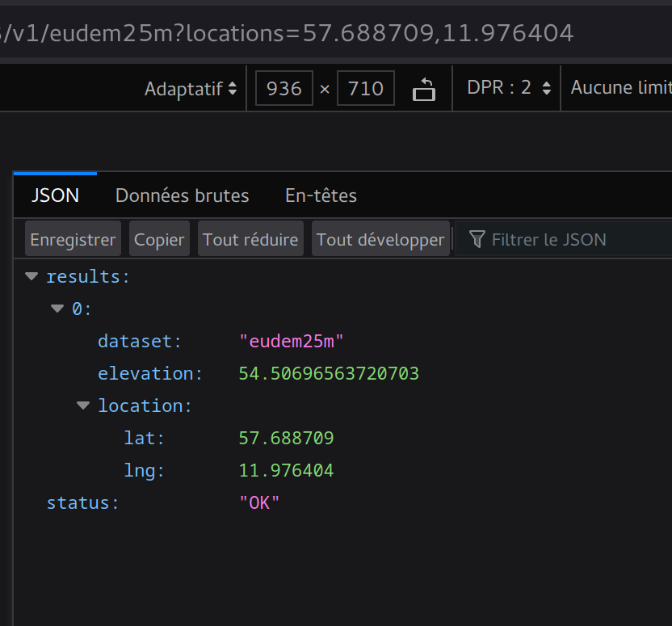Click the Tout réduire button
Viewport: 672px width, 626px height.
[250, 238]
